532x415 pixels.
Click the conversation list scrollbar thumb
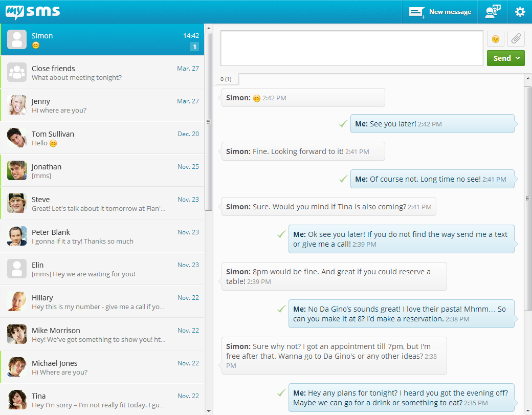point(208,121)
